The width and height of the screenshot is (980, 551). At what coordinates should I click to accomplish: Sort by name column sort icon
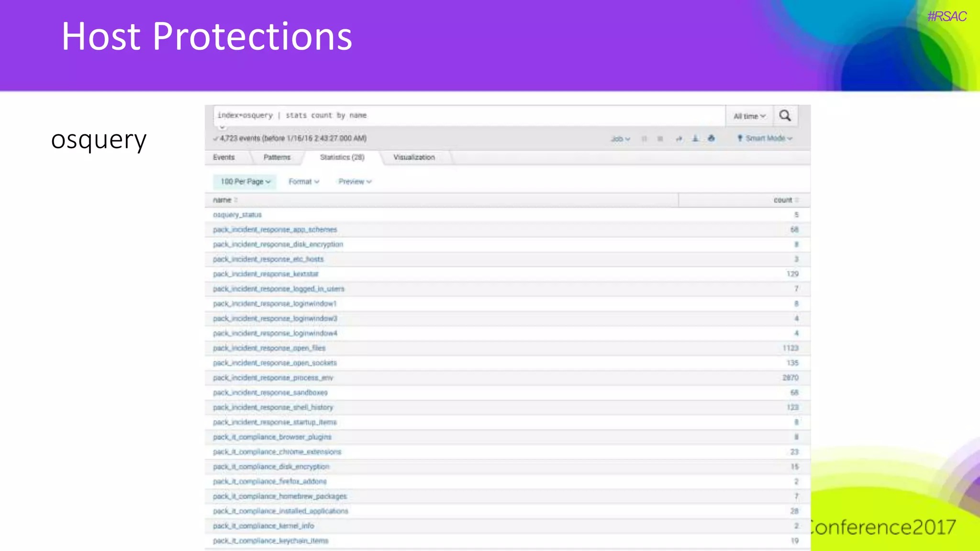[236, 200]
